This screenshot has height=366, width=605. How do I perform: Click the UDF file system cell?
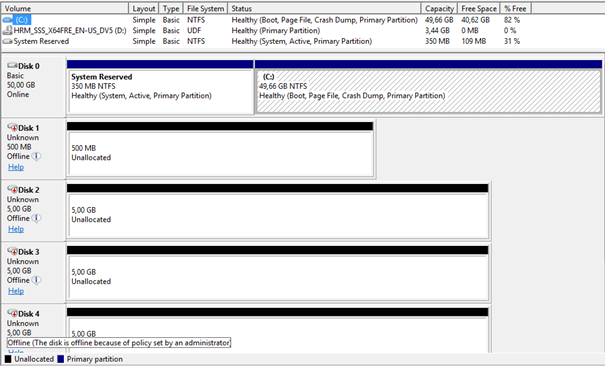coord(194,30)
